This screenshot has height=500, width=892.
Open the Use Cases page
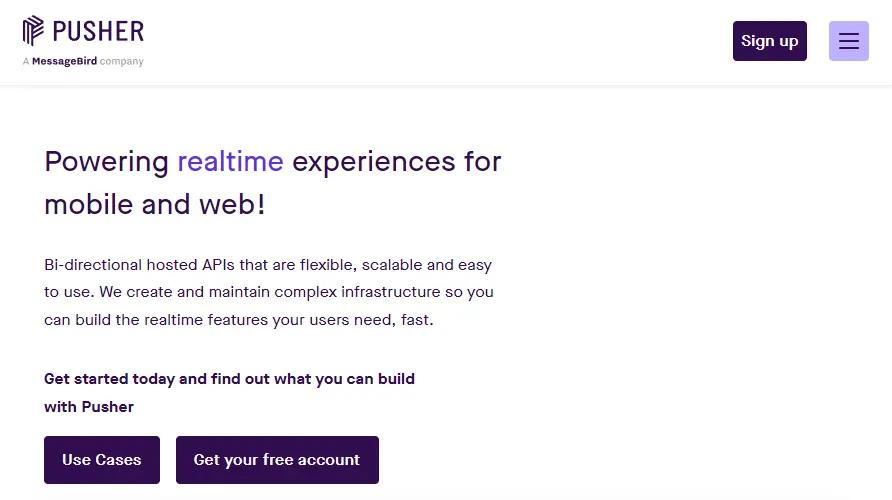pos(102,460)
